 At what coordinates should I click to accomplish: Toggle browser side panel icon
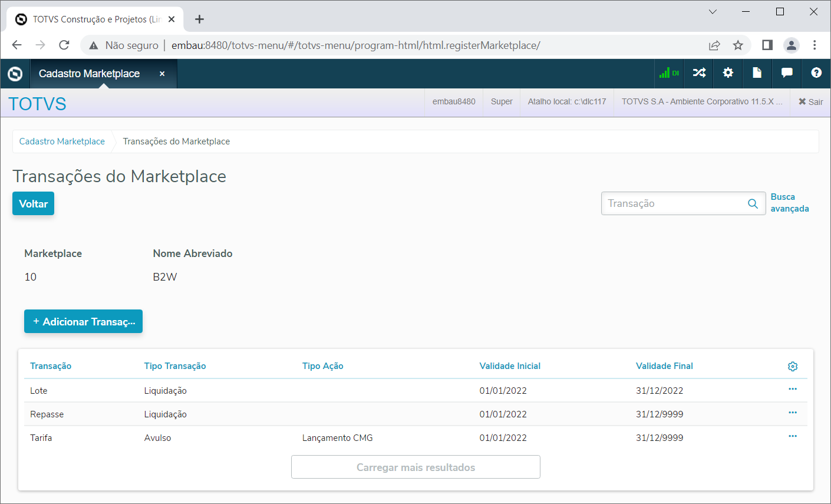click(767, 45)
